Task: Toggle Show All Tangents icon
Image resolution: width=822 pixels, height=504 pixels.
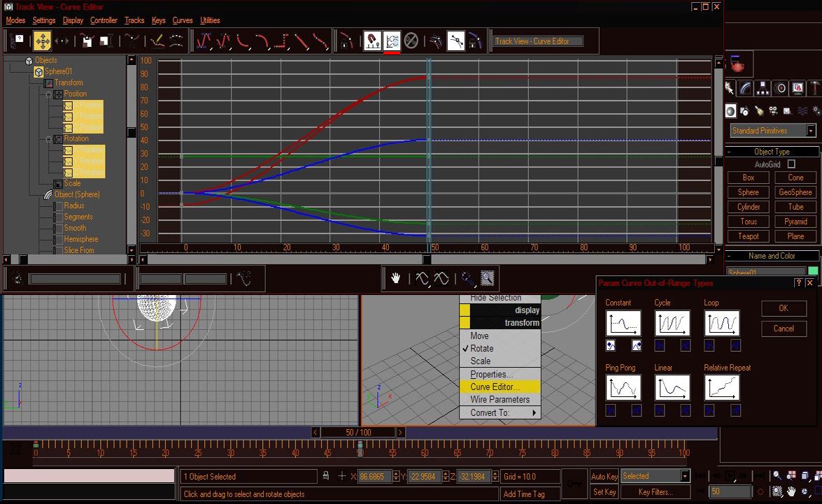Action: click(x=436, y=41)
